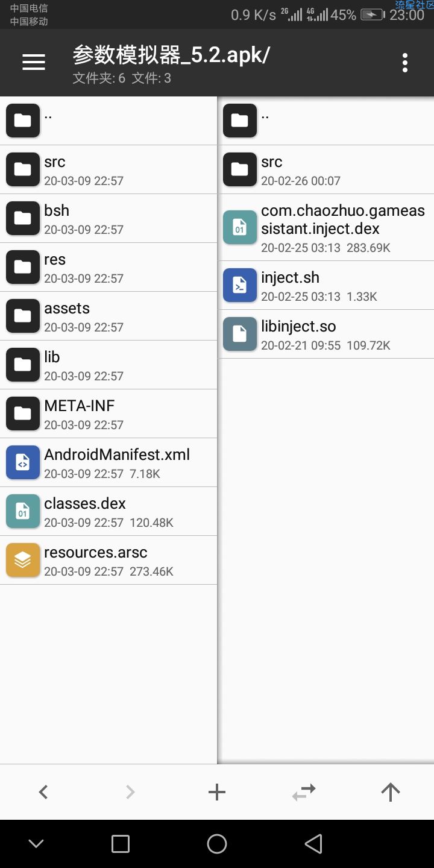
Task: Tap the forward arrow in bottom toolbar
Action: tap(130, 792)
